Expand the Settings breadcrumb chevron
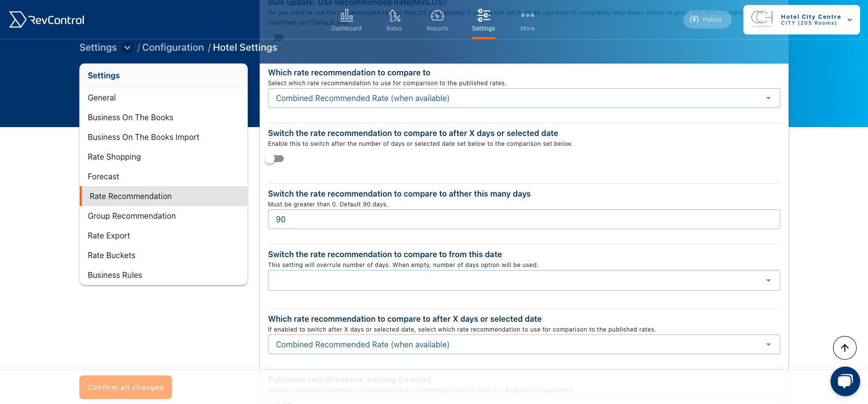The height and width of the screenshot is (404, 868). pyautogui.click(x=127, y=48)
